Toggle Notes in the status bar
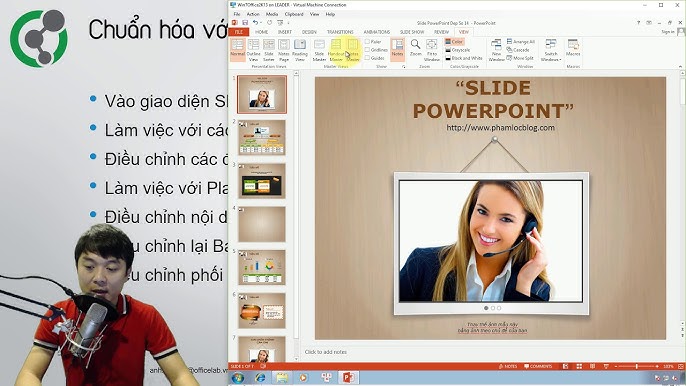 click(x=508, y=366)
